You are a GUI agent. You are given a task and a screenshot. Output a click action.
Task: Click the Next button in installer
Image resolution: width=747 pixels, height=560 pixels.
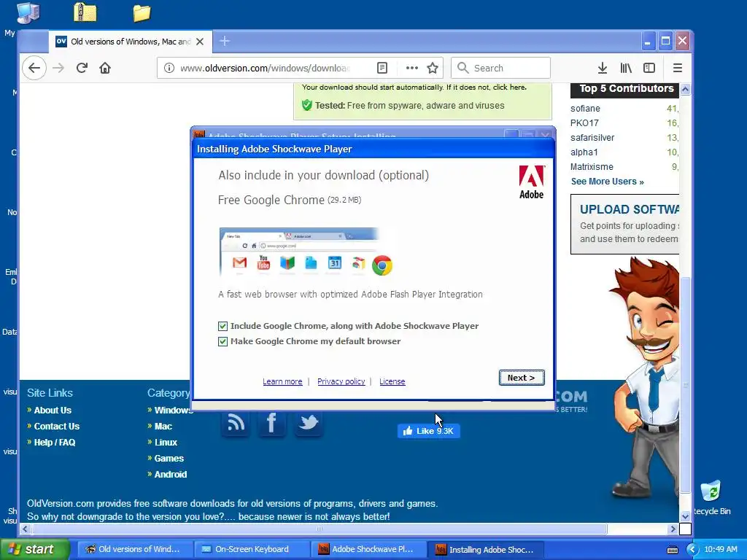tap(522, 378)
